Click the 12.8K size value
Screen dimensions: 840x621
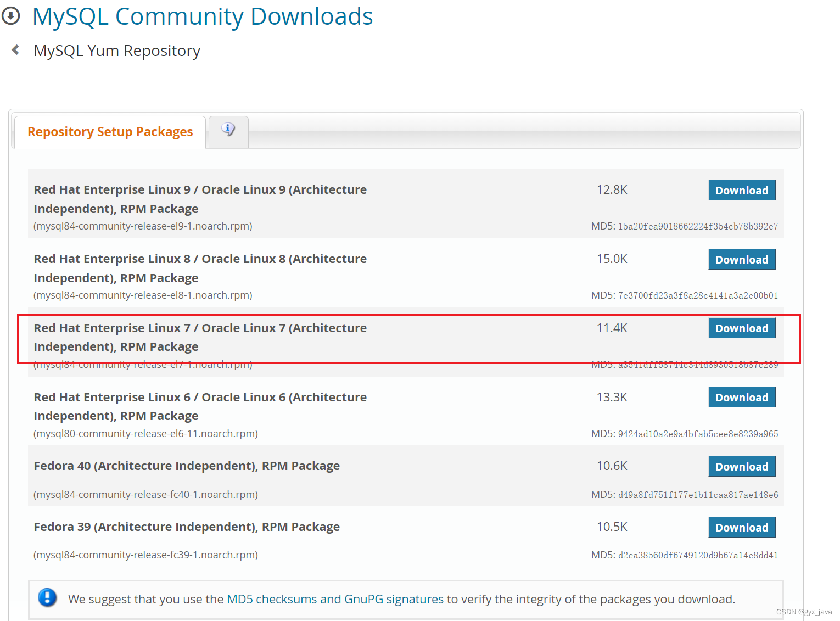(x=612, y=190)
